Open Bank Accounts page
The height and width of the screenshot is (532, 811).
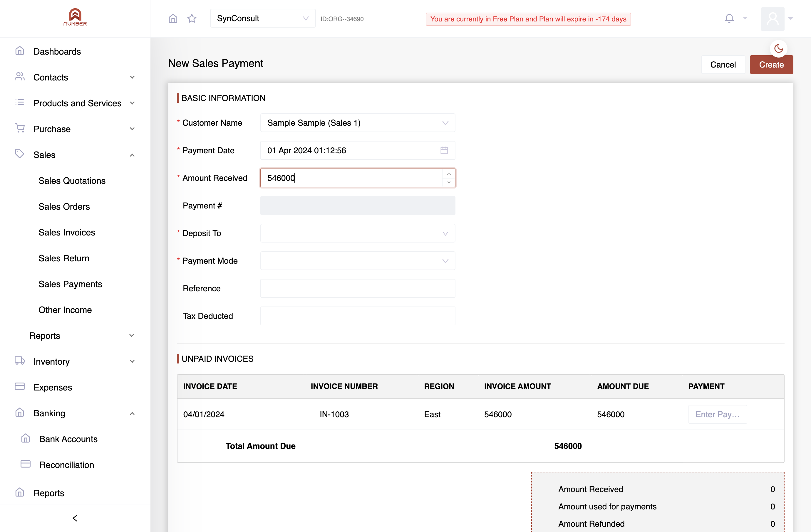(68, 439)
